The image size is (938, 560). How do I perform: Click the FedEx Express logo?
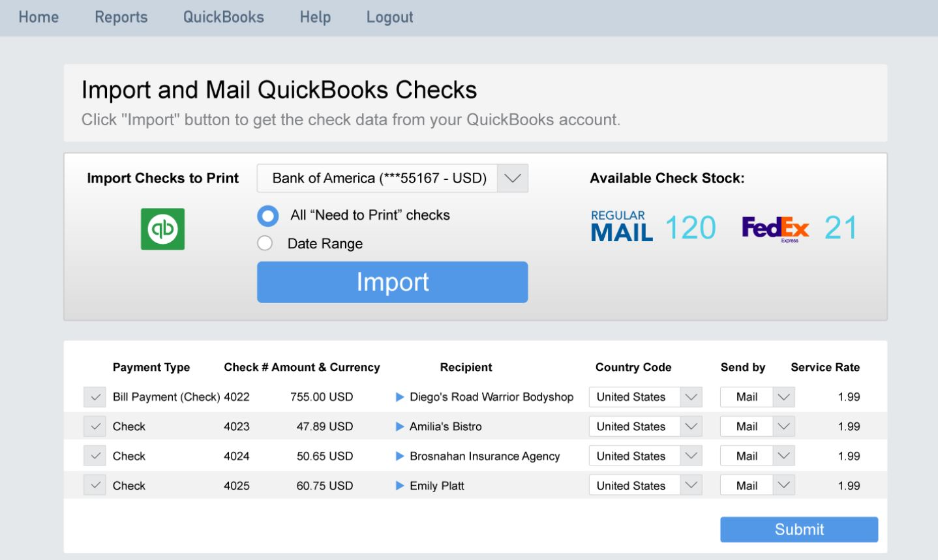775,228
